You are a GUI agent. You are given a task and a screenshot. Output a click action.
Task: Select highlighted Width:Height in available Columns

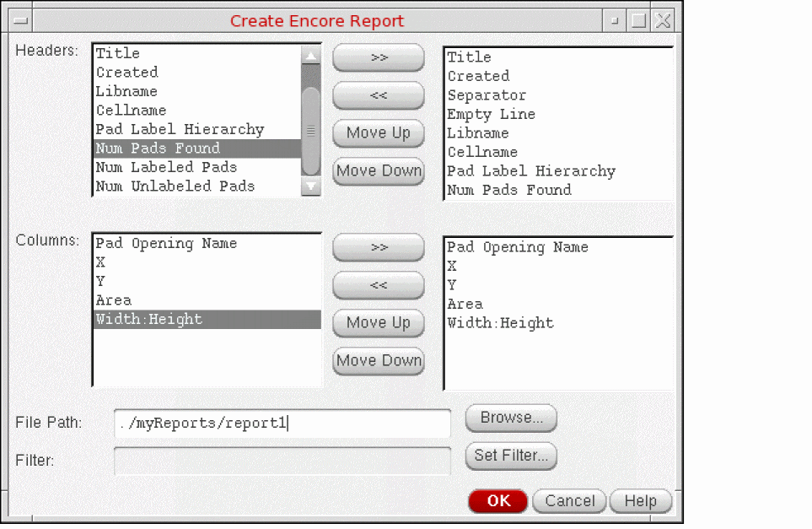point(207,319)
